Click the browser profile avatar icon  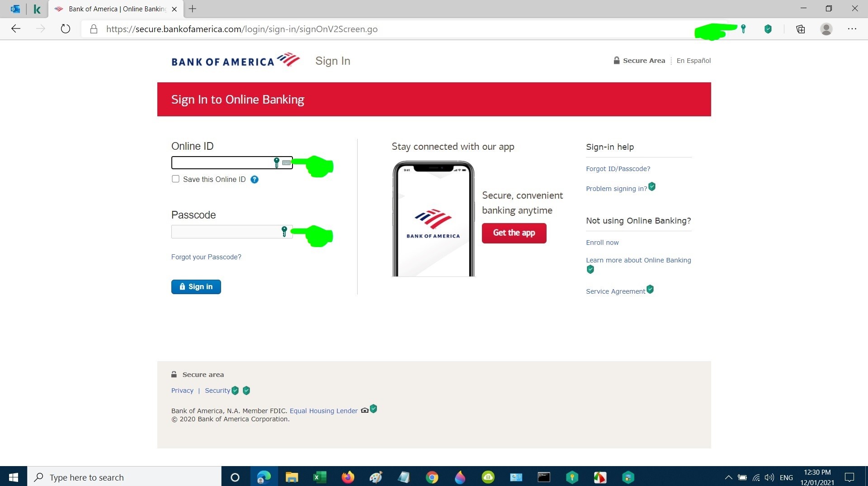point(826,29)
